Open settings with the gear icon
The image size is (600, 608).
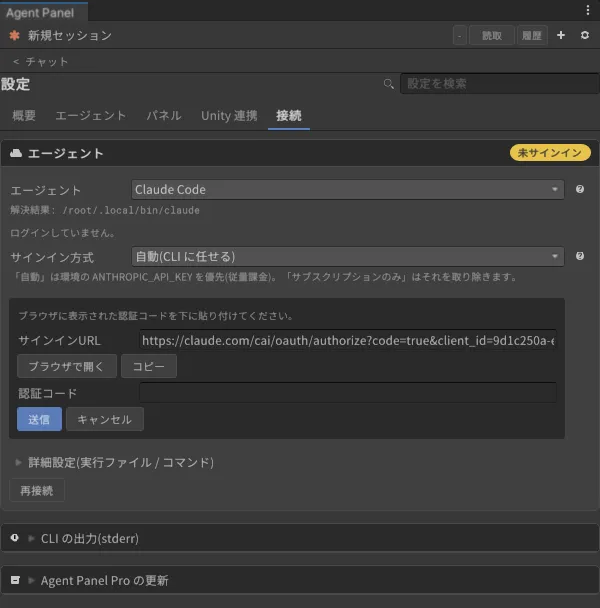[x=585, y=35]
